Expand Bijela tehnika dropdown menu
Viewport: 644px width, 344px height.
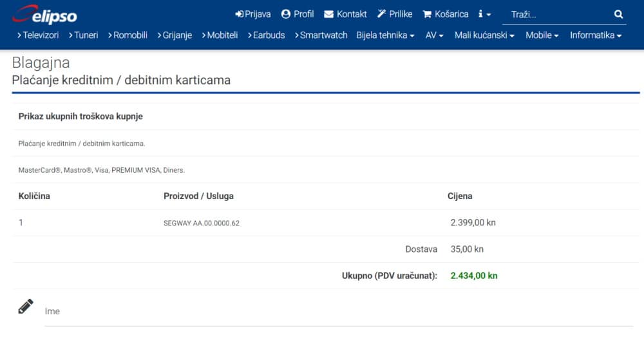385,35
